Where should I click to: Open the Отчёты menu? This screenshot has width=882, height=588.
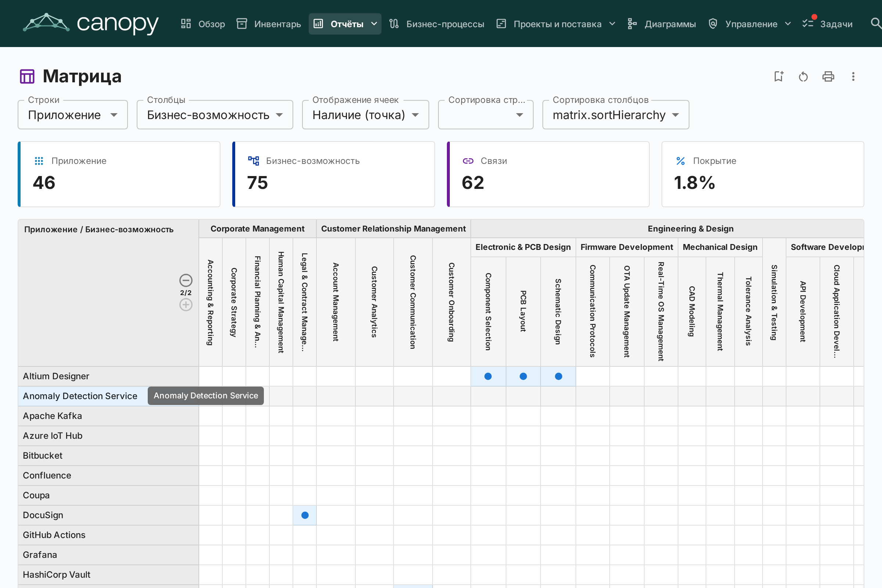tap(345, 24)
